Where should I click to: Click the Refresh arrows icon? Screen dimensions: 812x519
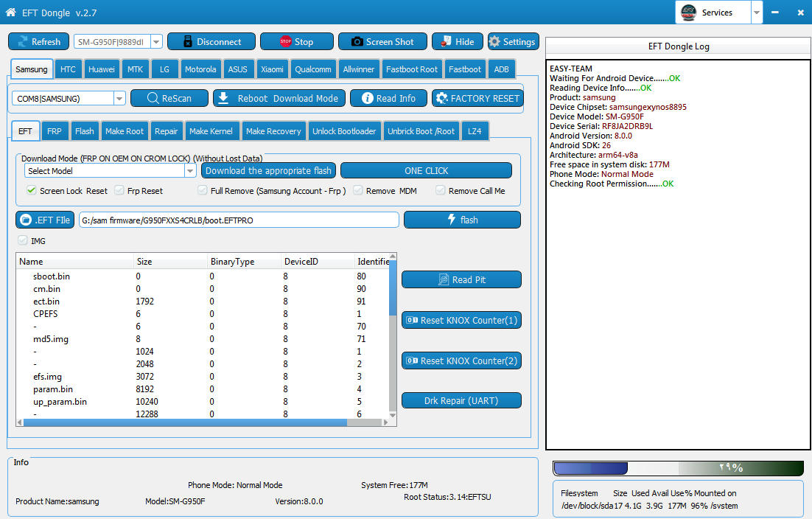pos(23,42)
